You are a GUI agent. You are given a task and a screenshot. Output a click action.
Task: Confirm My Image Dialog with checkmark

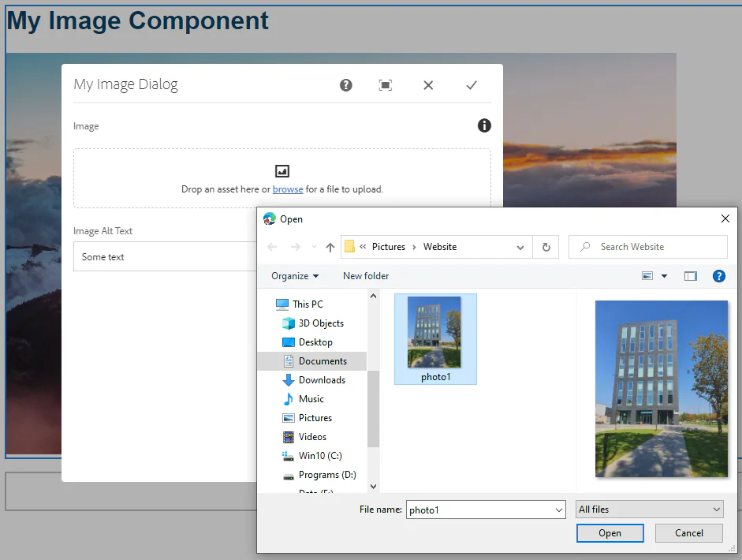[472, 85]
